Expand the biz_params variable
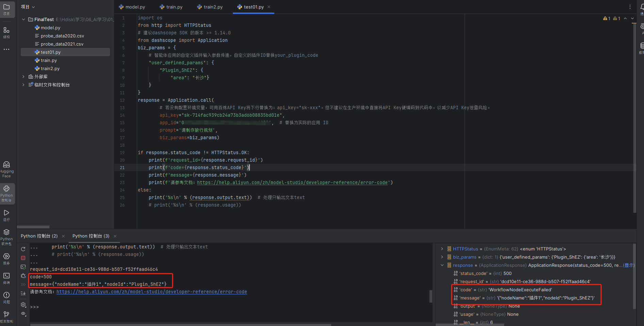The image size is (644, 326). [x=442, y=257]
